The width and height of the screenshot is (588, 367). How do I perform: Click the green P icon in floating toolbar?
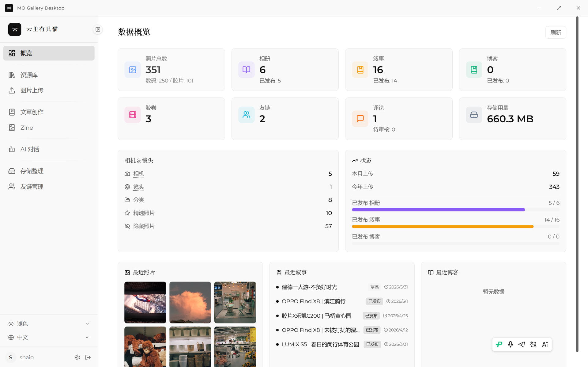[x=499, y=344]
